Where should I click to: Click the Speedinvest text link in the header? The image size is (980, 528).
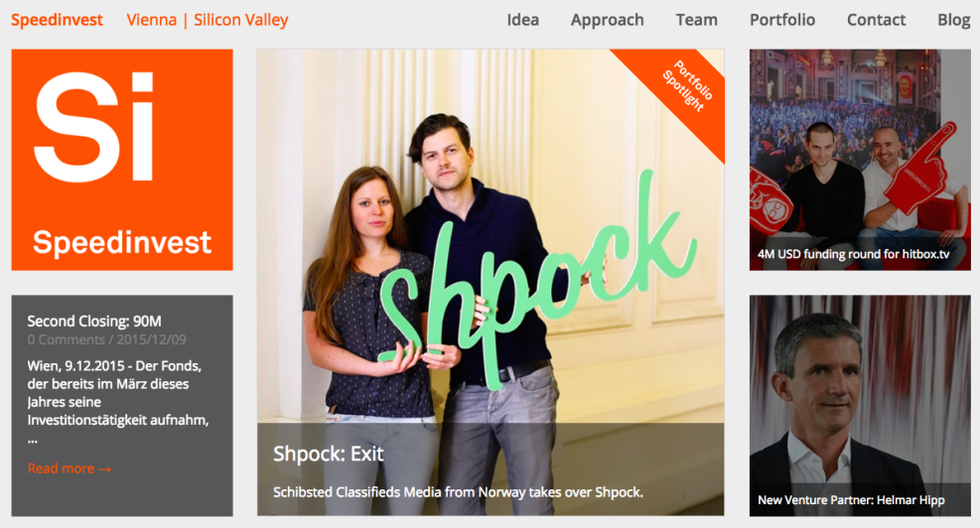[57, 20]
